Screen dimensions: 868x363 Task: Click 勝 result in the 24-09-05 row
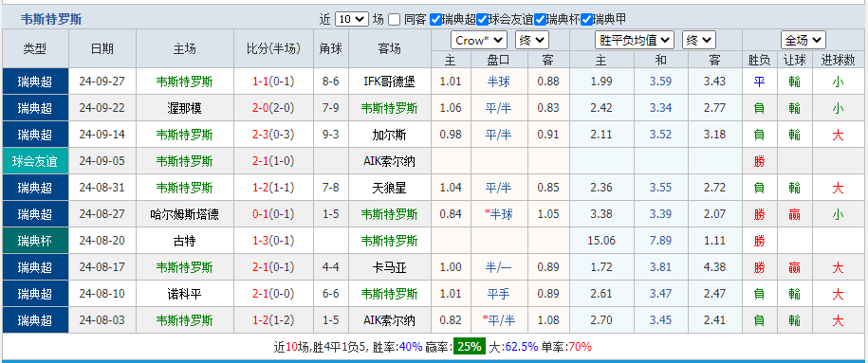(759, 161)
